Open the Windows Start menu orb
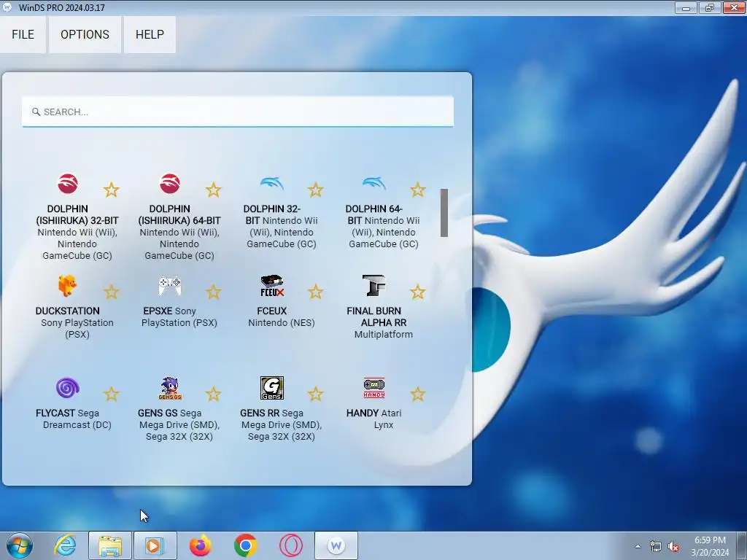The width and height of the screenshot is (747, 560). [20, 545]
